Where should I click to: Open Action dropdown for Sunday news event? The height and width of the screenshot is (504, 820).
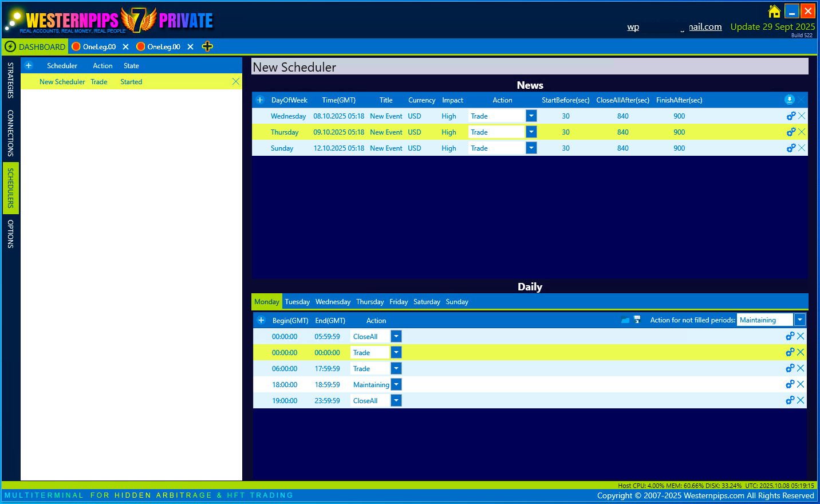[x=531, y=148]
